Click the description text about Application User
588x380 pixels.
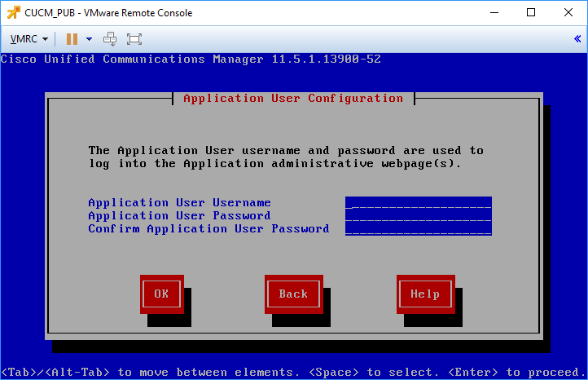[286, 157]
